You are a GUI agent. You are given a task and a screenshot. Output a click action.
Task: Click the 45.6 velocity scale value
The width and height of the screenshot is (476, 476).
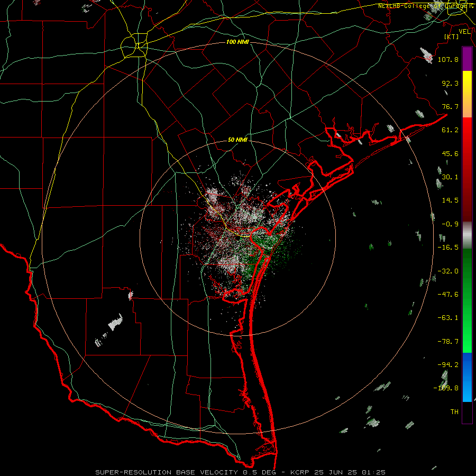(x=450, y=153)
